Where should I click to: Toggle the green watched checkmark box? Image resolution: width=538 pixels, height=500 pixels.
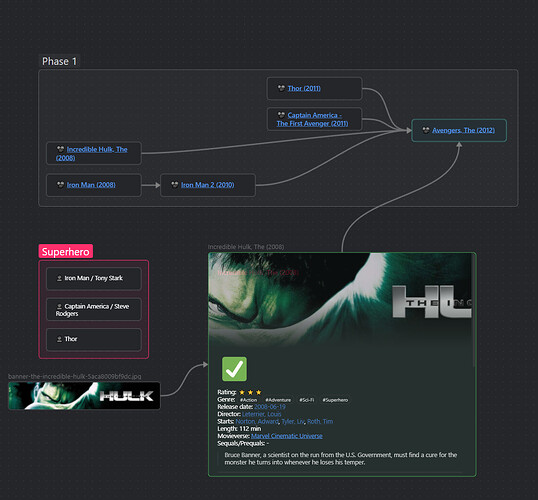coord(234,369)
